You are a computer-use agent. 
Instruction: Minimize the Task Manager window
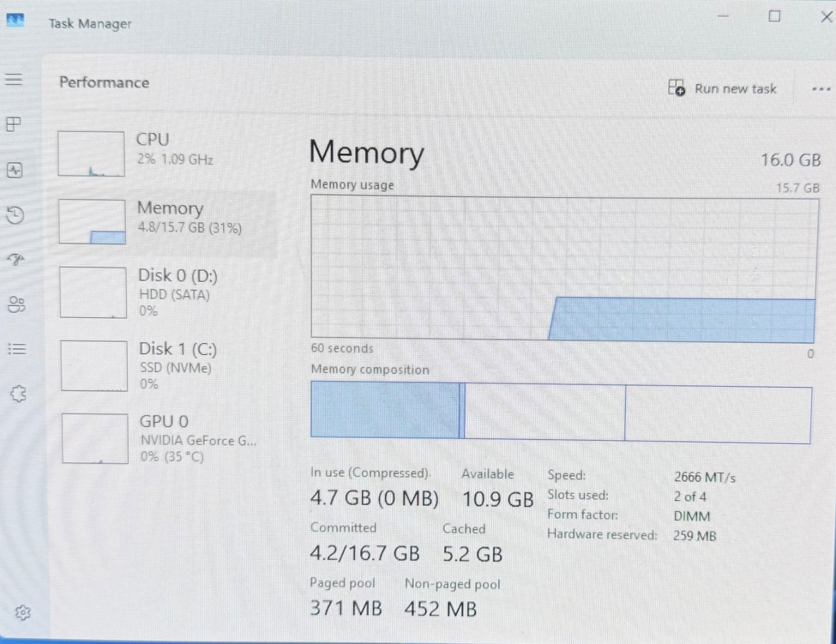(723, 16)
